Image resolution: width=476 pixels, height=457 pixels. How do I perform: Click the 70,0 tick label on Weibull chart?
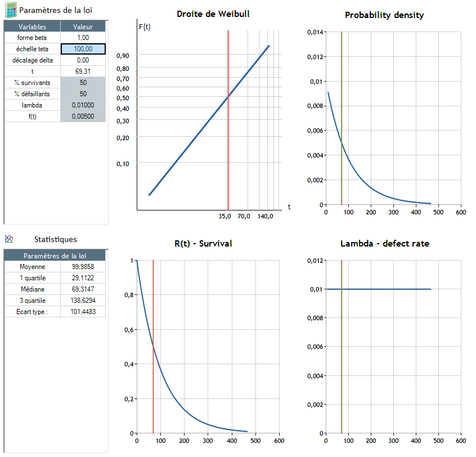pyautogui.click(x=244, y=216)
